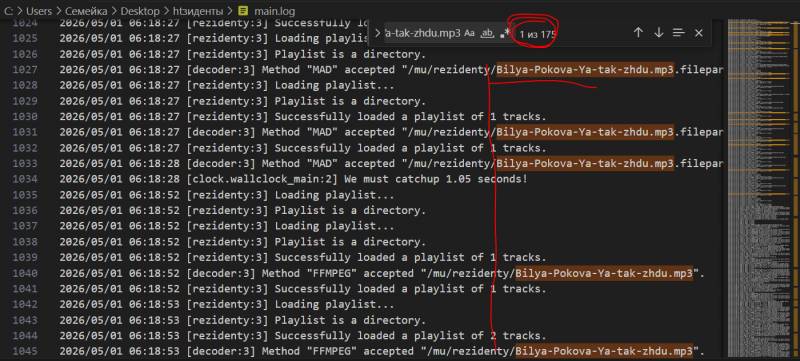Toggle Find in Selection icon

click(x=678, y=33)
